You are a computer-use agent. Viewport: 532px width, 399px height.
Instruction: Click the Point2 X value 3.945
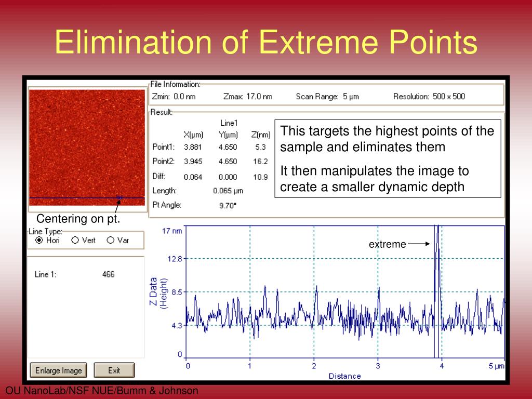[x=193, y=162]
